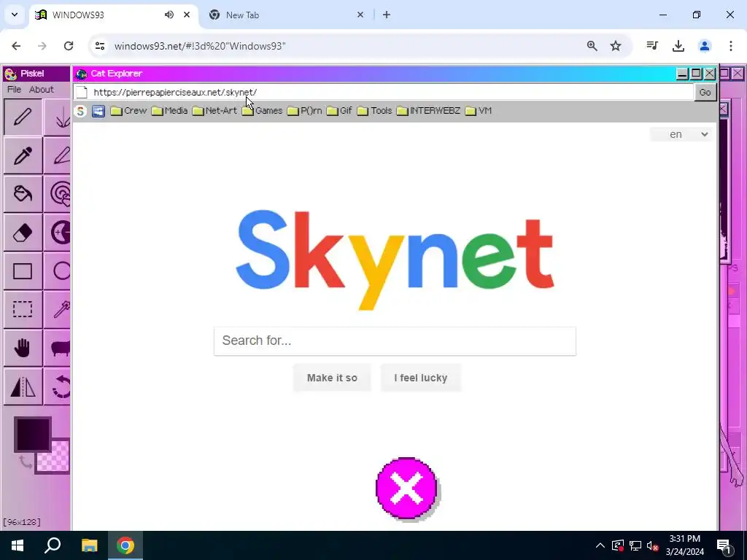View site information in Chrome address bar
Viewport: 747px width, 560px height.
[99, 46]
